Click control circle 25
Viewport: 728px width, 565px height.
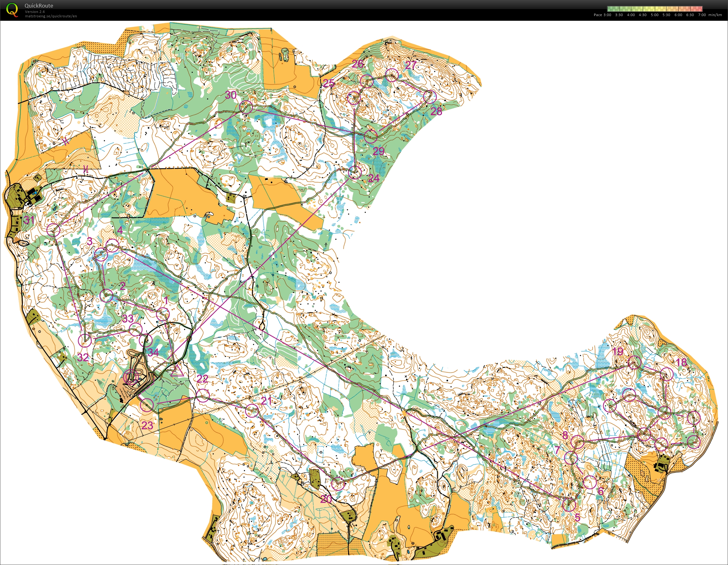point(354,98)
